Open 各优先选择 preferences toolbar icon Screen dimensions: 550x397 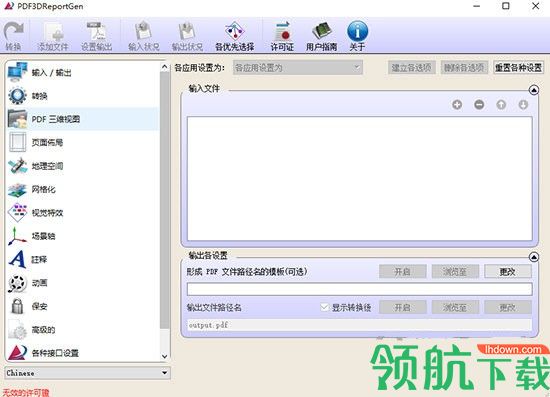click(235, 36)
